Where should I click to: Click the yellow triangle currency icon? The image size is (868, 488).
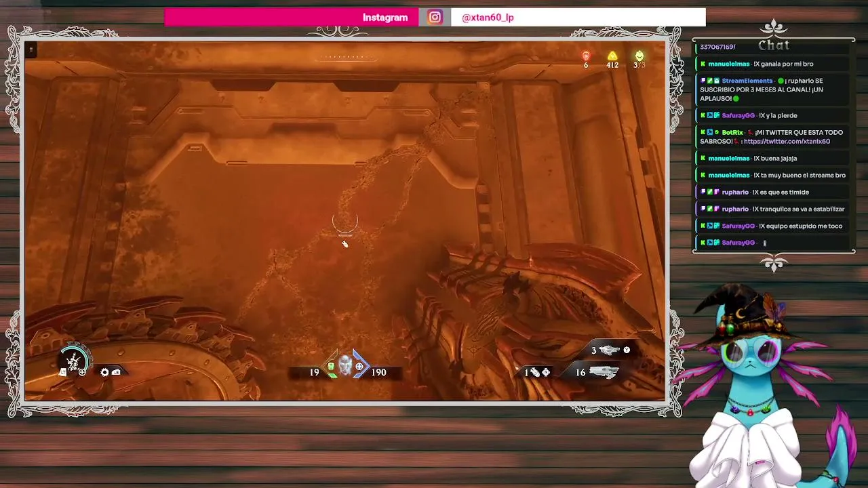point(612,56)
